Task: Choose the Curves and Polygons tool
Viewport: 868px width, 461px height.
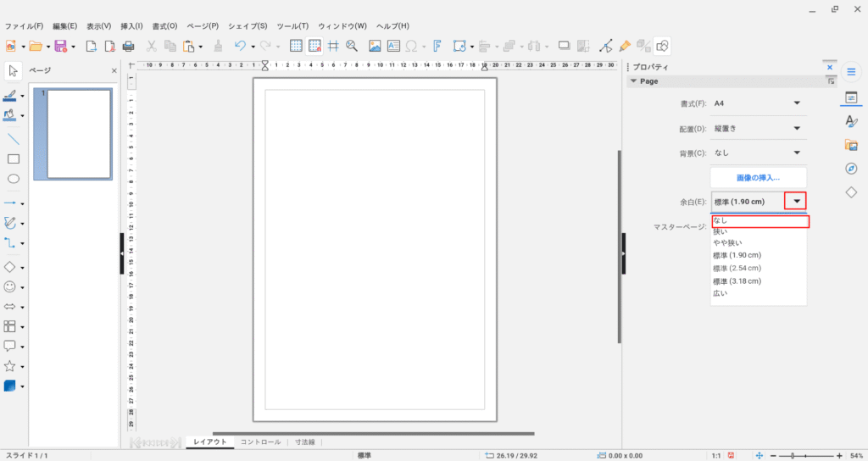Action: (9, 223)
